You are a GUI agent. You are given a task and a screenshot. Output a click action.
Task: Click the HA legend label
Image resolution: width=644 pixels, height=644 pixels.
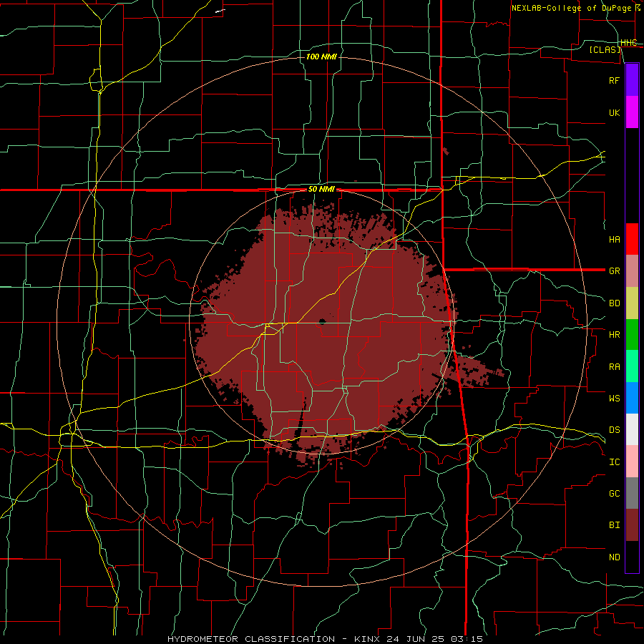(x=614, y=239)
